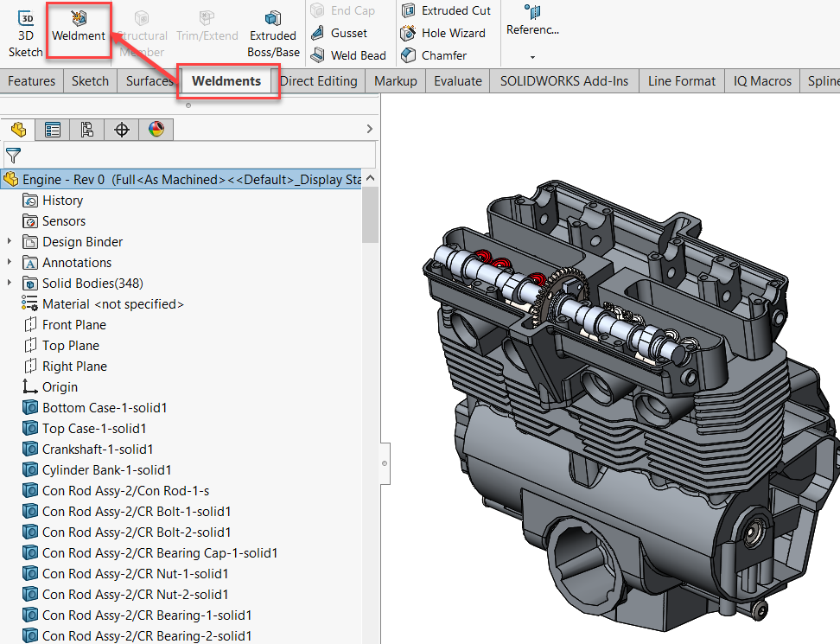Expand the Annotations folder
Image resolution: width=840 pixels, height=644 pixels.
(x=10, y=262)
